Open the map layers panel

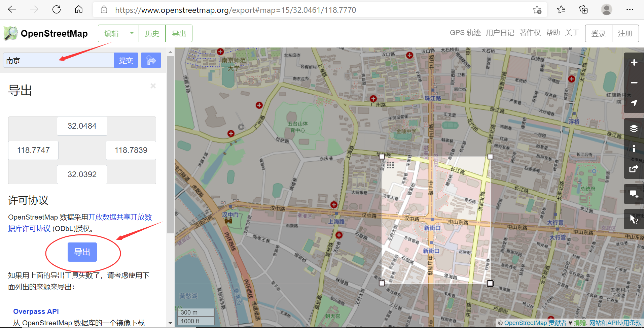(x=634, y=128)
